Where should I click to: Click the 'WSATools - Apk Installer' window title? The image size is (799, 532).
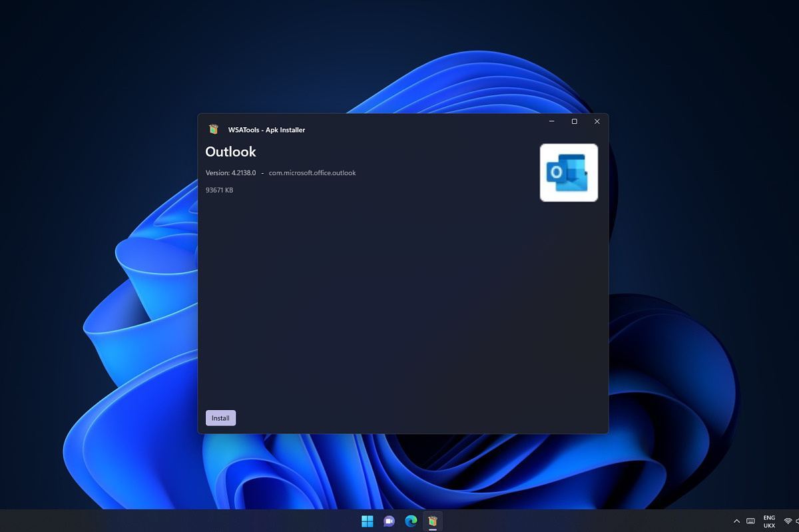click(266, 130)
